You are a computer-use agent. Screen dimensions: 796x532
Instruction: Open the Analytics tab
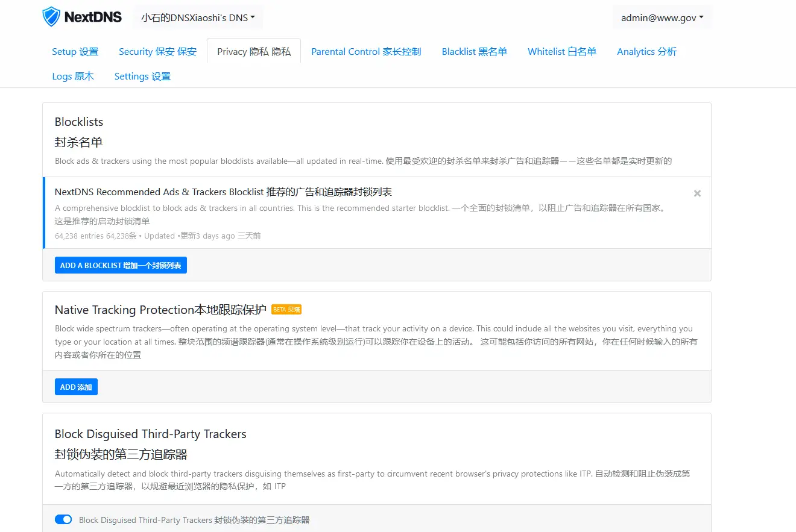647,52
